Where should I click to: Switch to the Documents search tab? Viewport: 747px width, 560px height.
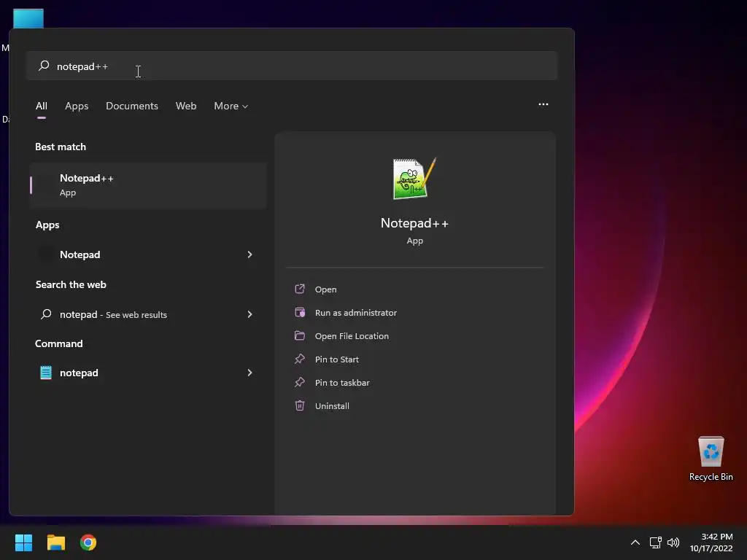coord(132,106)
